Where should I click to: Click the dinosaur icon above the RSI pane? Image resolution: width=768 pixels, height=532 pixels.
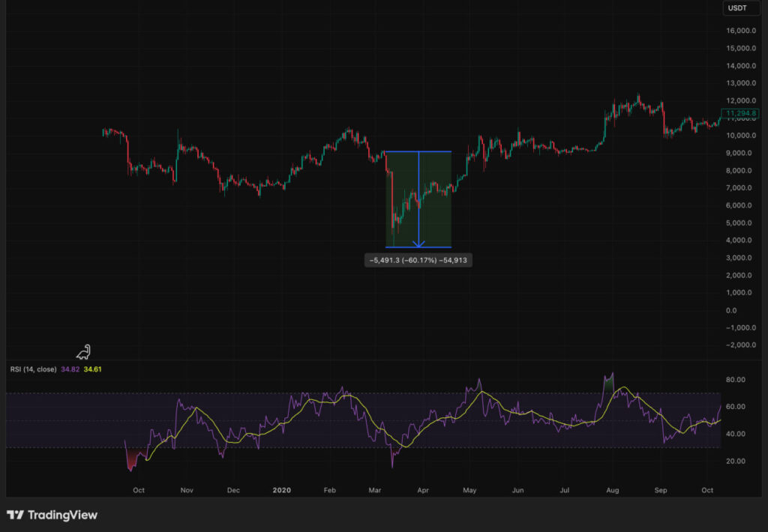[x=85, y=351]
